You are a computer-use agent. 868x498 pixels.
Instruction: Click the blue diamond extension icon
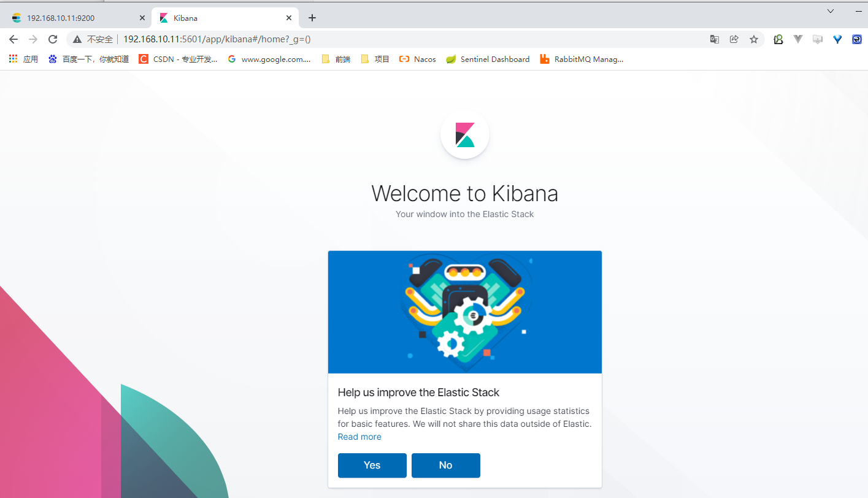coord(837,39)
